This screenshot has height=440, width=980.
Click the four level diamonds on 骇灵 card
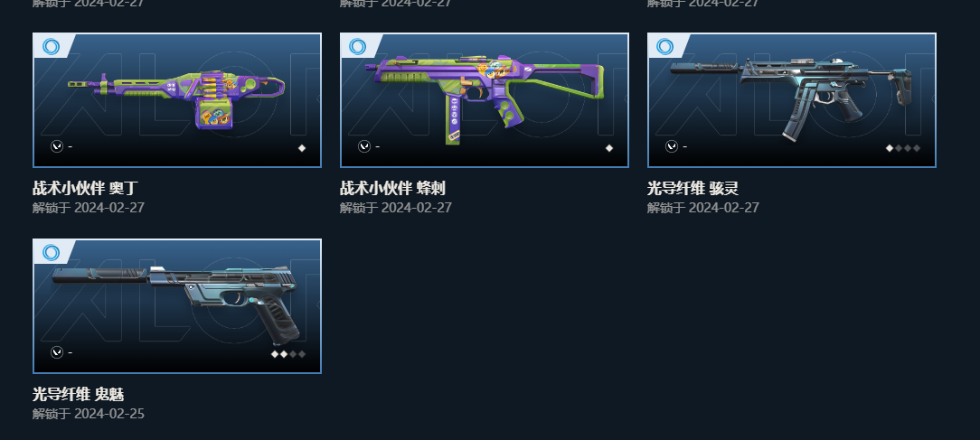[903, 148]
